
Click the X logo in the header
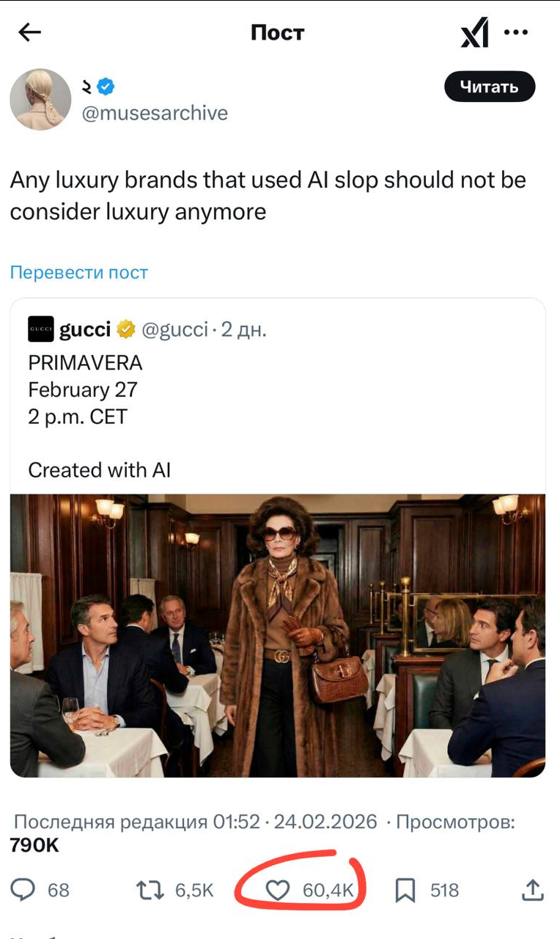(x=474, y=32)
